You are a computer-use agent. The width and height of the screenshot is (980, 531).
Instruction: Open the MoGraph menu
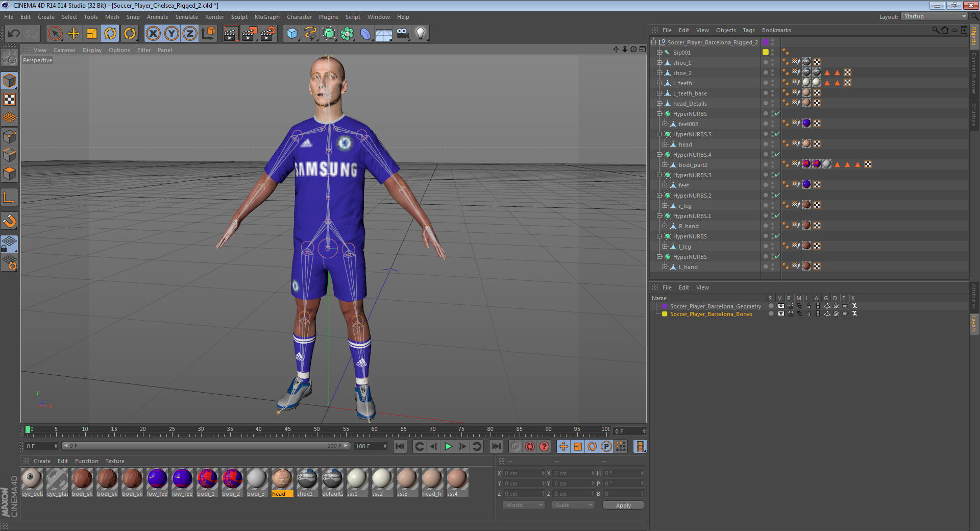pos(267,17)
